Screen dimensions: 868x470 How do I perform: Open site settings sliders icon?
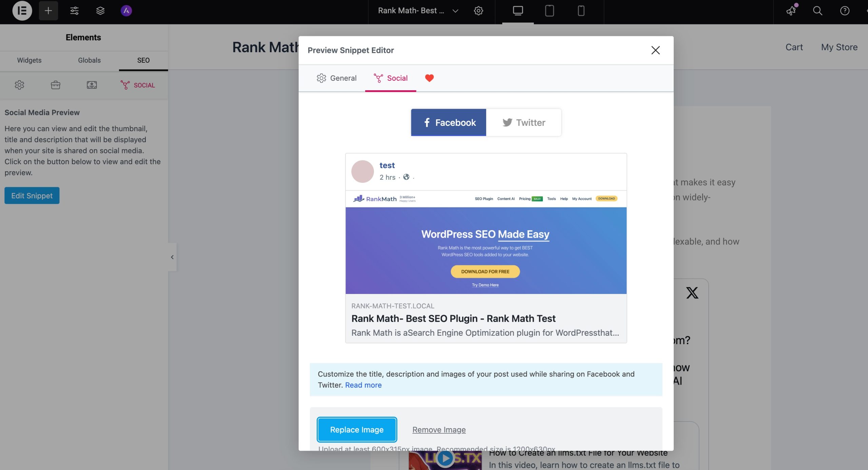[x=74, y=11]
